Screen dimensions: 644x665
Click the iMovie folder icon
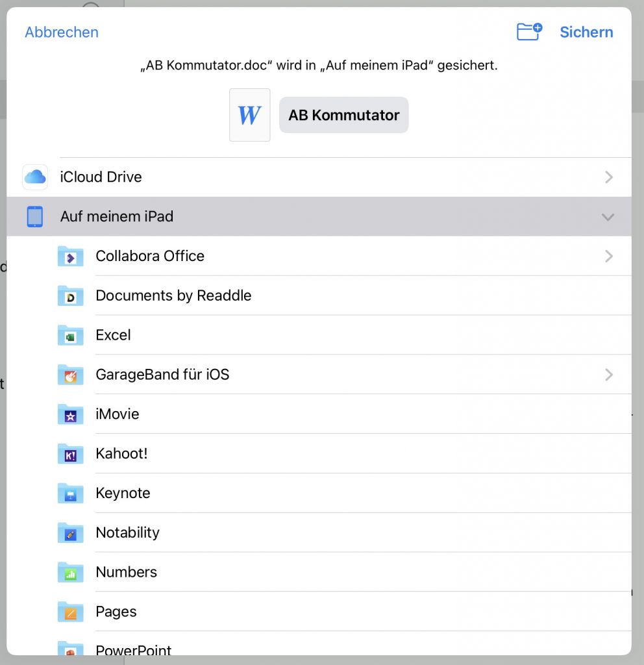pos(70,414)
